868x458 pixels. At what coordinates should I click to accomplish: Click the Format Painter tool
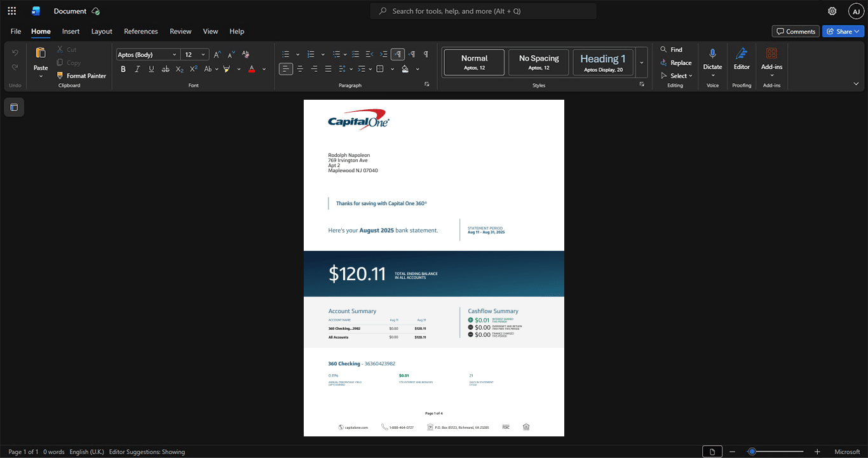[81, 76]
